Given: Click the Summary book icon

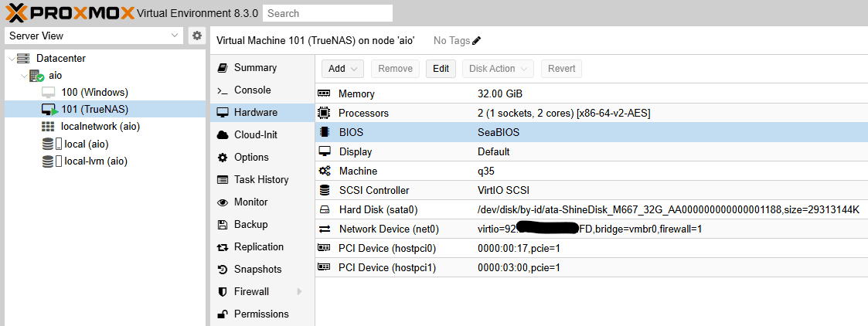Looking at the screenshot, I should pyautogui.click(x=223, y=67).
